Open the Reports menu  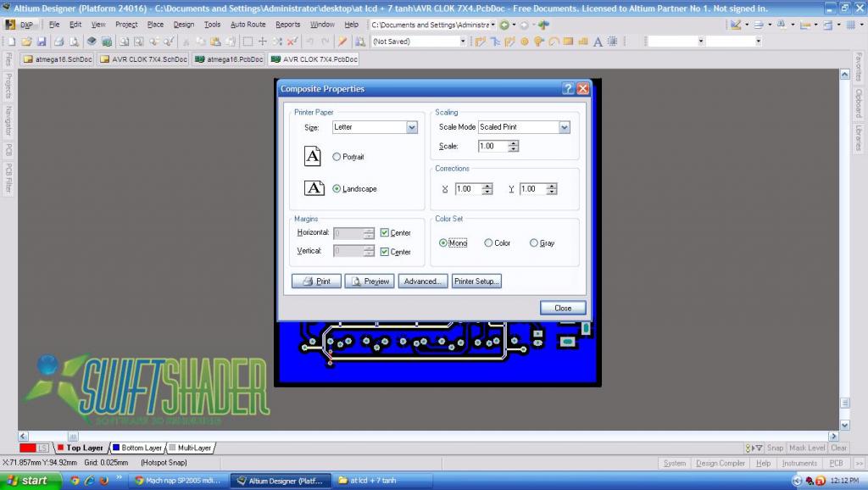[x=288, y=25]
